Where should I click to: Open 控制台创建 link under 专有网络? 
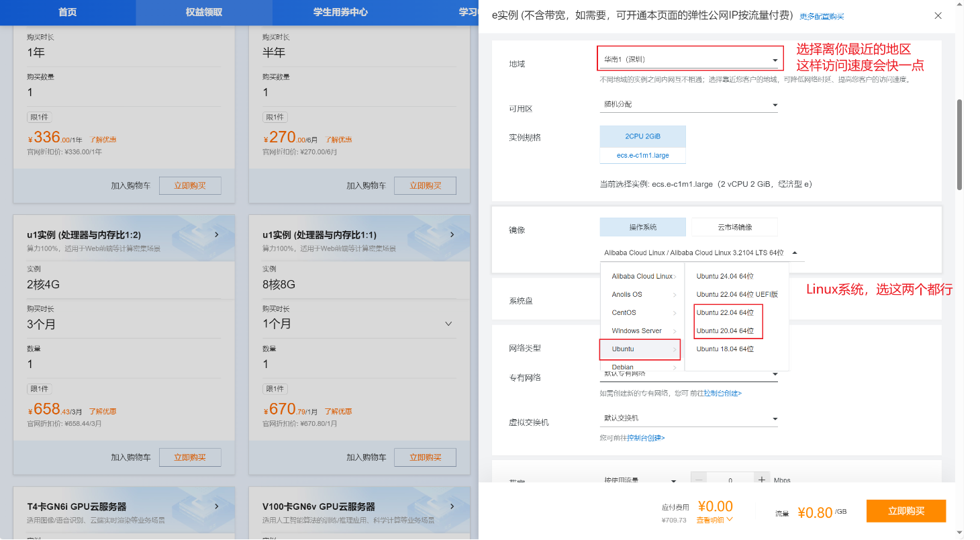coord(722,393)
